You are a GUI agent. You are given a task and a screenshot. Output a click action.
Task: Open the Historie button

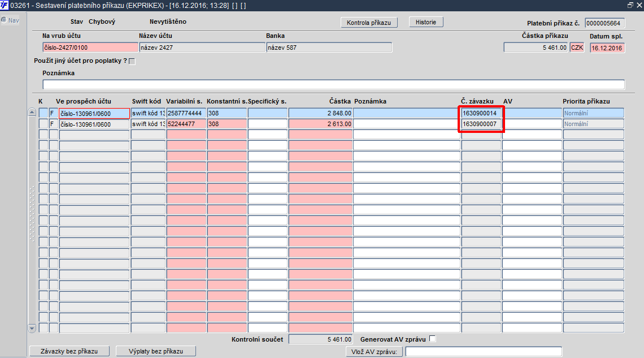(426, 22)
